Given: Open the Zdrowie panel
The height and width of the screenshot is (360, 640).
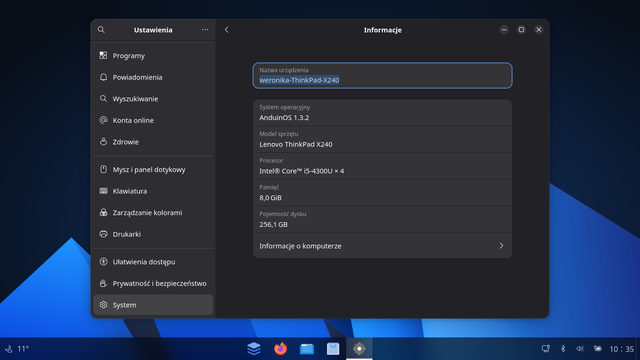Looking at the screenshot, I should coord(153,142).
